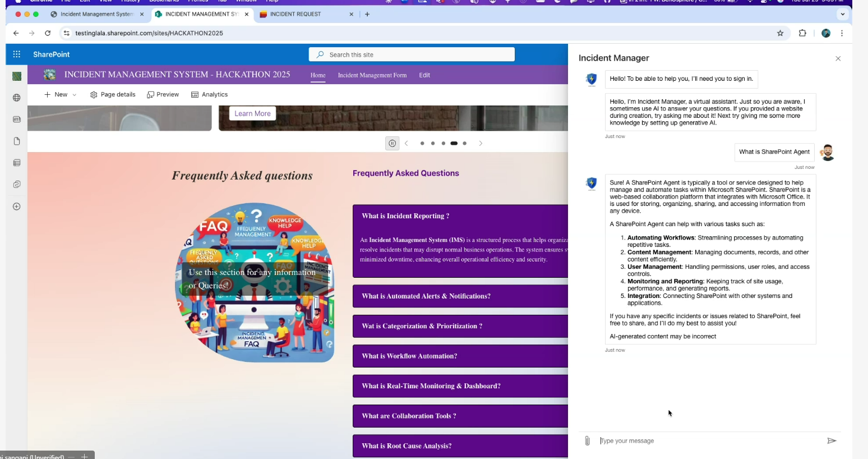Image resolution: width=868 pixels, height=459 pixels.
Task: Reload the current browser page
Action: click(48, 33)
